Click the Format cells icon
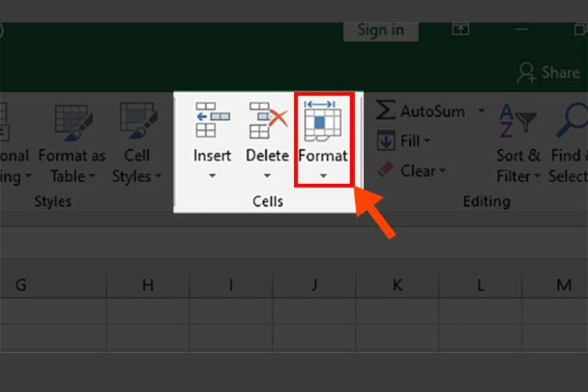The height and width of the screenshot is (392, 588). [x=323, y=121]
